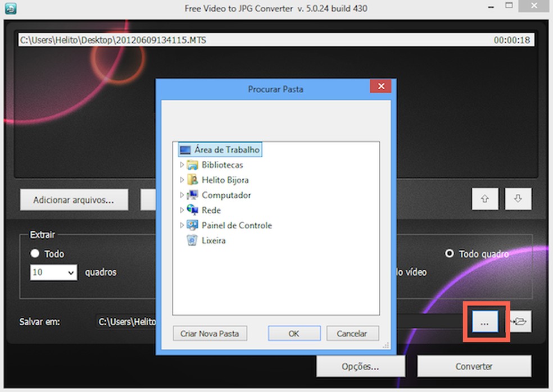The height and width of the screenshot is (392, 553).
Task: Expand the Painel de Controle tree node
Action: click(x=182, y=225)
